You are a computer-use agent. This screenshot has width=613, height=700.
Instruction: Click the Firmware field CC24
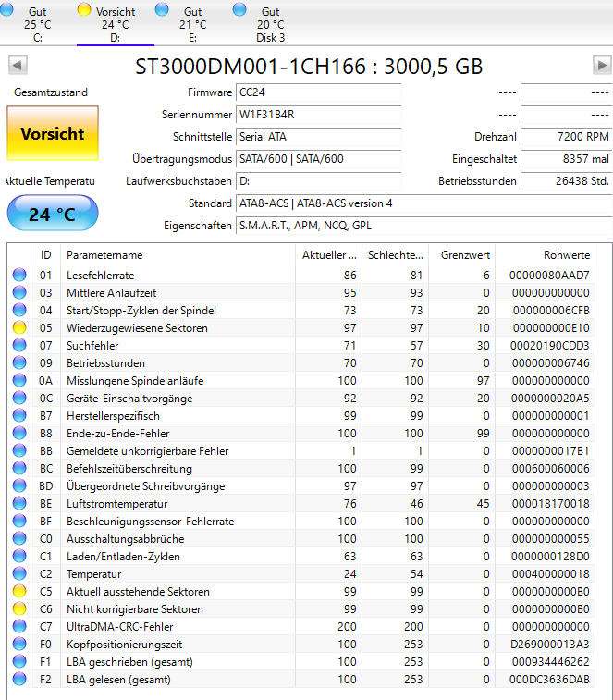click(x=318, y=92)
